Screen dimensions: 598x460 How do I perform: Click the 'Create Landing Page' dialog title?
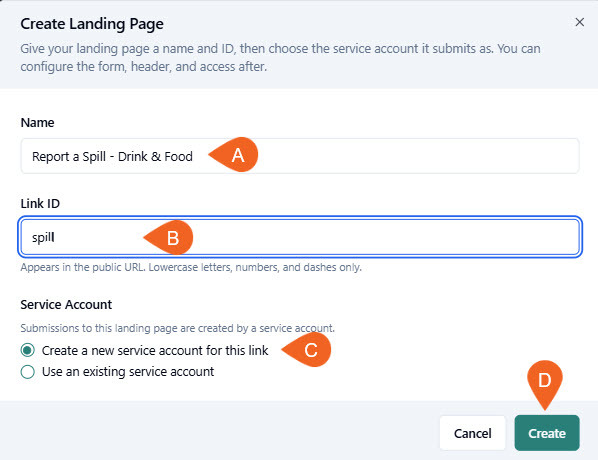[92, 24]
